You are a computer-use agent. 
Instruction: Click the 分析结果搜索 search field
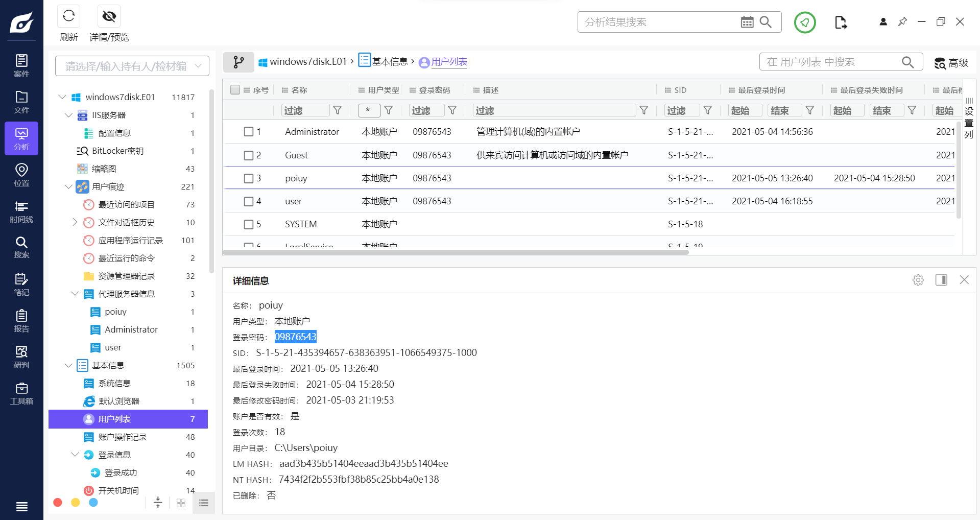pos(659,22)
